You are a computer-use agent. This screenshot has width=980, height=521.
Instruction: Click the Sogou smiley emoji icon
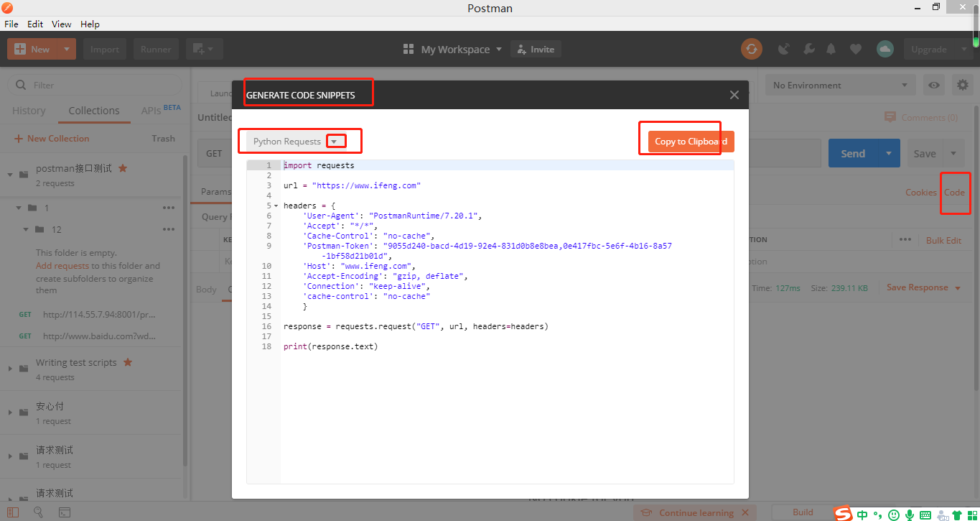coord(893,515)
